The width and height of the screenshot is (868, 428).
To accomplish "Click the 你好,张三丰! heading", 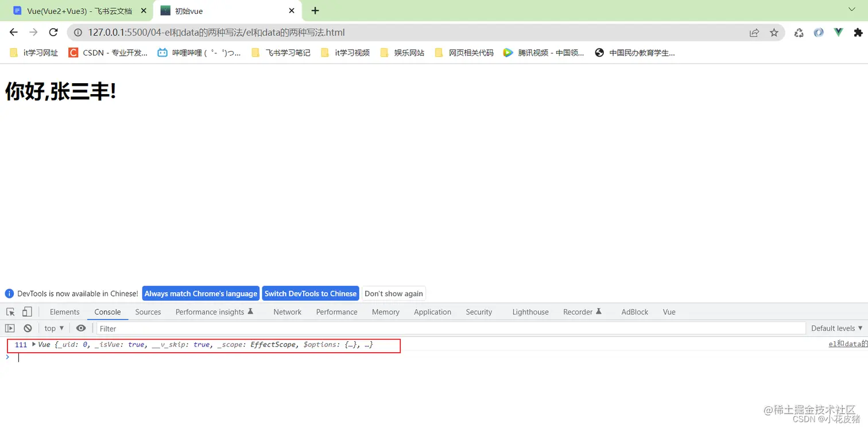I will [61, 91].
